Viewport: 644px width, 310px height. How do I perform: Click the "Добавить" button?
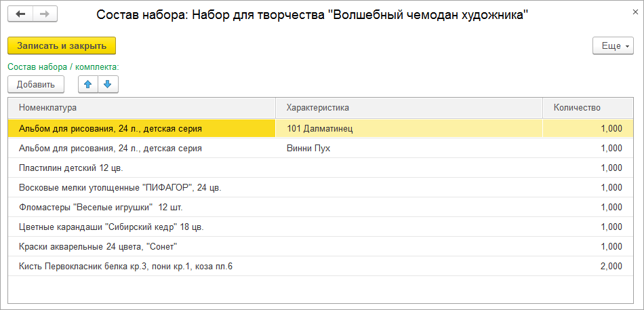pos(36,84)
